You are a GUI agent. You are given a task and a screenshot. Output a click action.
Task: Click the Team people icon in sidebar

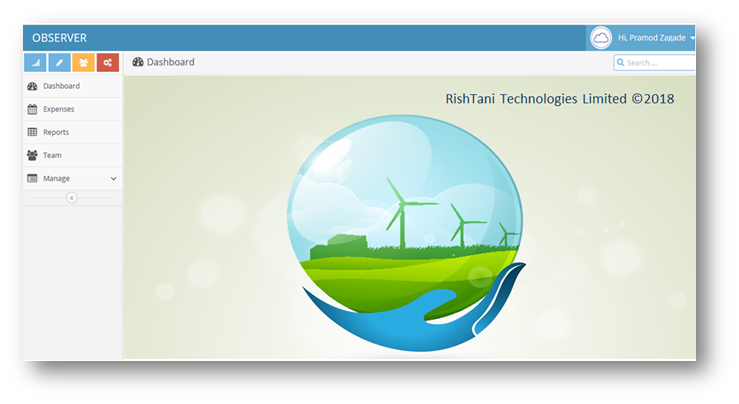pos(32,155)
